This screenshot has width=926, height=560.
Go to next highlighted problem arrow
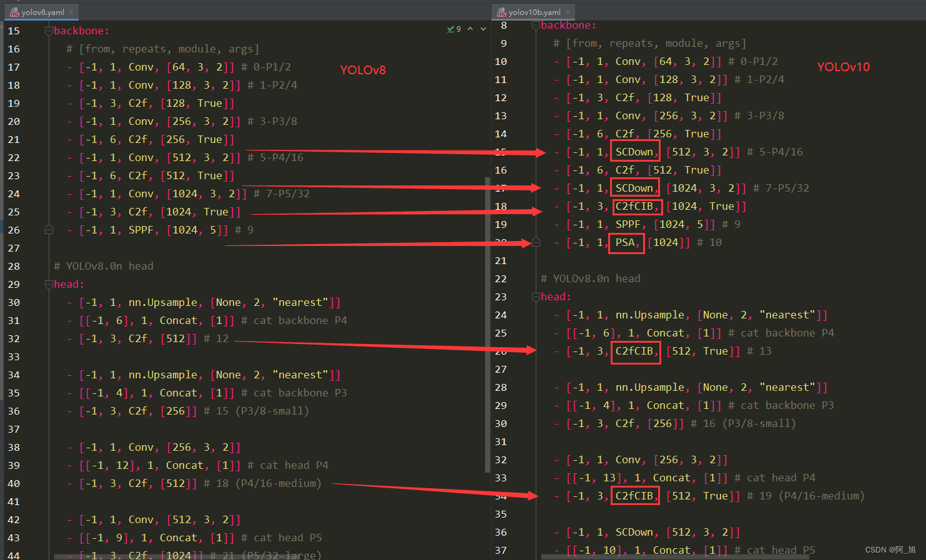(x=483, y=29)
